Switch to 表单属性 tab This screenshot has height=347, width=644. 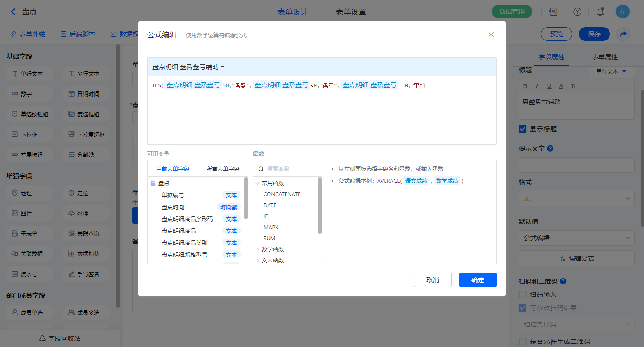pos(604,57)
